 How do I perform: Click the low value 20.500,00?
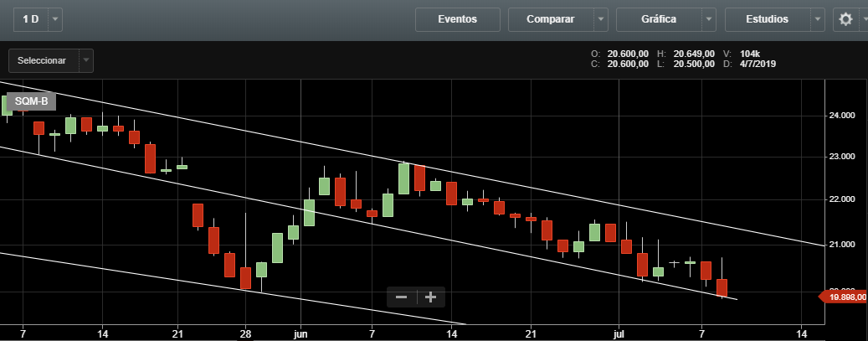tap(694, 64)
